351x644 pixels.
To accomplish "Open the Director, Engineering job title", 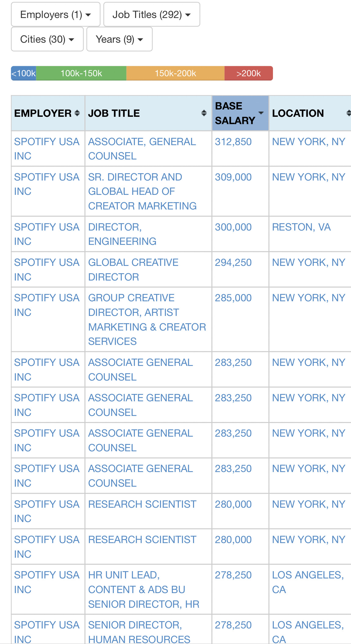I will click(122, 234).
